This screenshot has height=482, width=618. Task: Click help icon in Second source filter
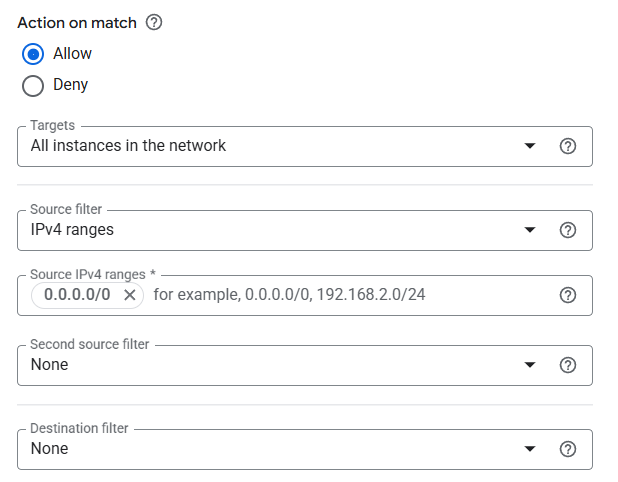568,365
